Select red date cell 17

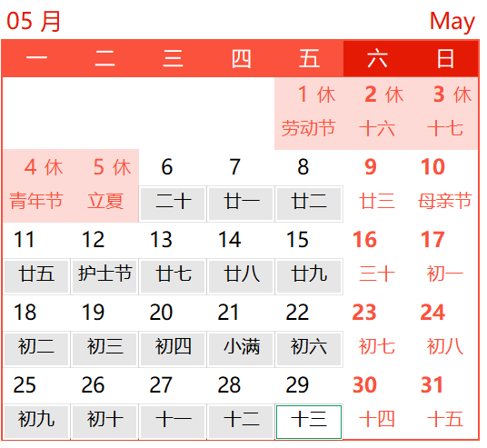click(x=445, y=240)
